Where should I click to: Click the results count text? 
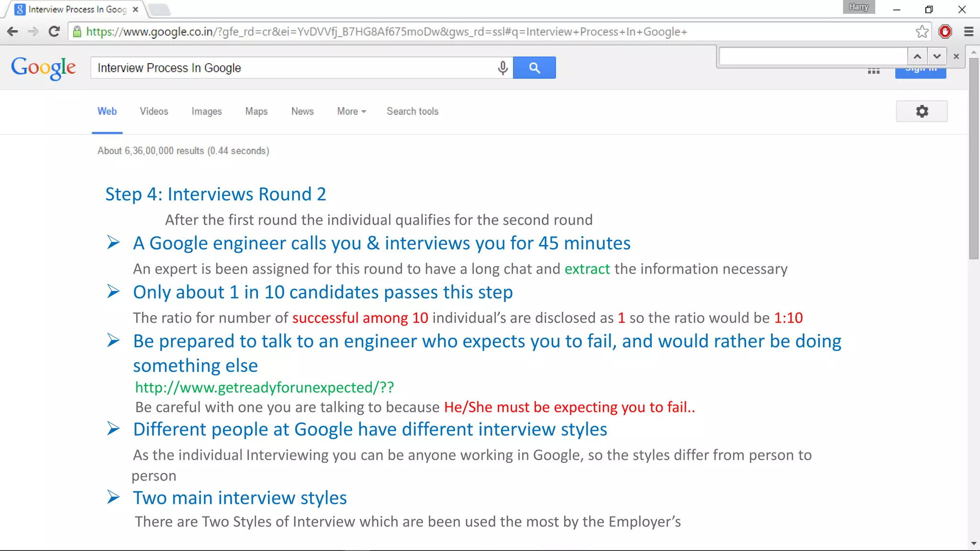point(183,151)
